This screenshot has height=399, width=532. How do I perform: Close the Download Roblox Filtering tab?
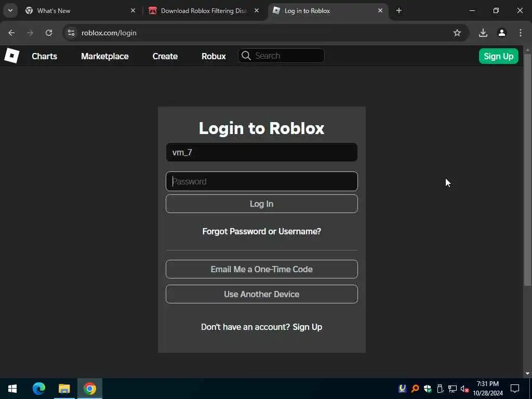[257, 11]
